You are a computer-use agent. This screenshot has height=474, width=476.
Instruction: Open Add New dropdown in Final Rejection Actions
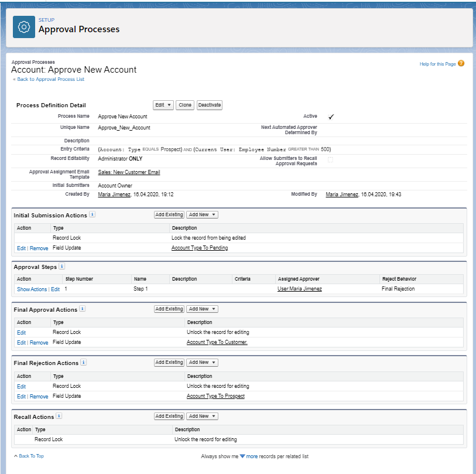[202, 363]
